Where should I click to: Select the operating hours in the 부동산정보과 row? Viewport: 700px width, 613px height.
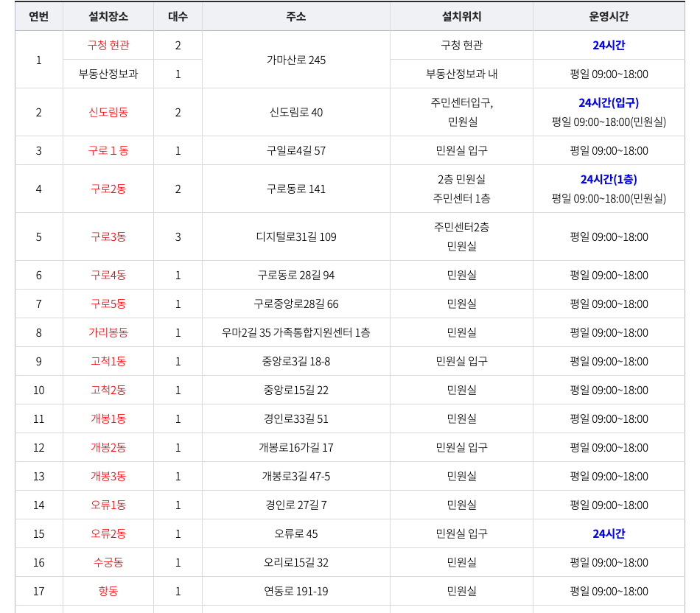[x=609, y=74]
